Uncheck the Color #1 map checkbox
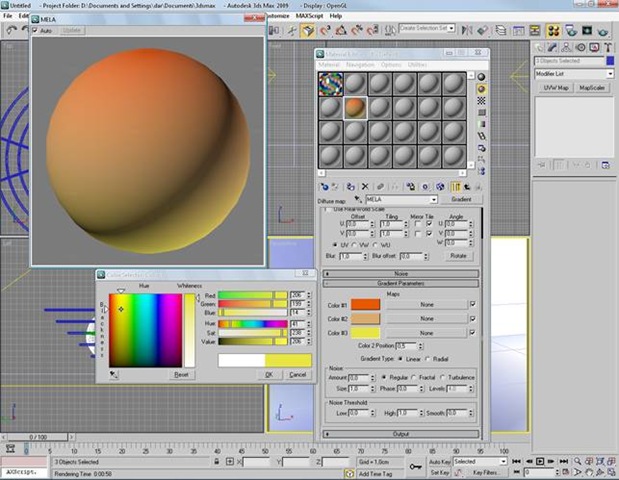Image resolution: width=619 pixels, height=480 pixels. (472, 304)
